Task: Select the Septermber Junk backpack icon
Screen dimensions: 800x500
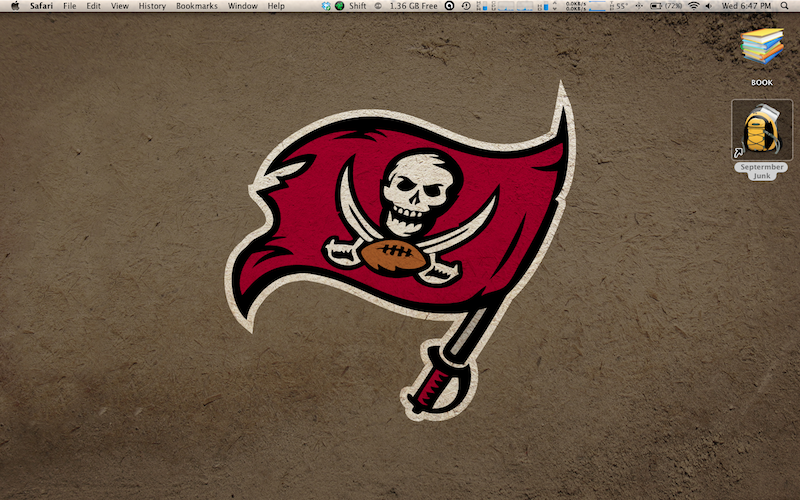Action: point(762,130)
